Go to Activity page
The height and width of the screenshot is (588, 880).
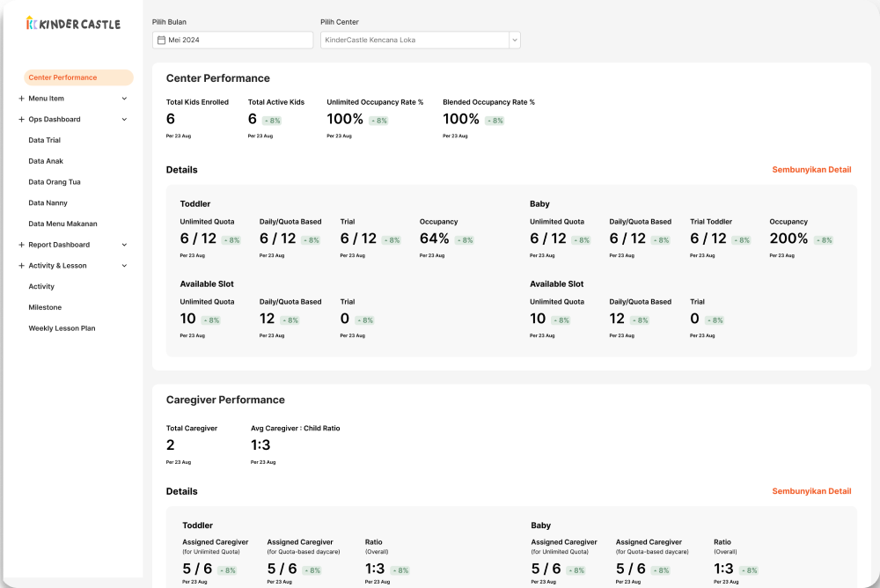[x=41, y=286]
